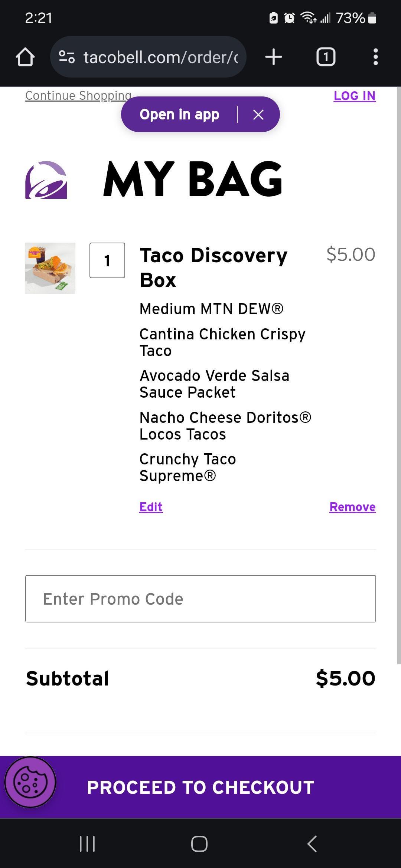The image size is (401, 868).
Task: Click the Taco Bell logo
Action: tap(46, 180)
